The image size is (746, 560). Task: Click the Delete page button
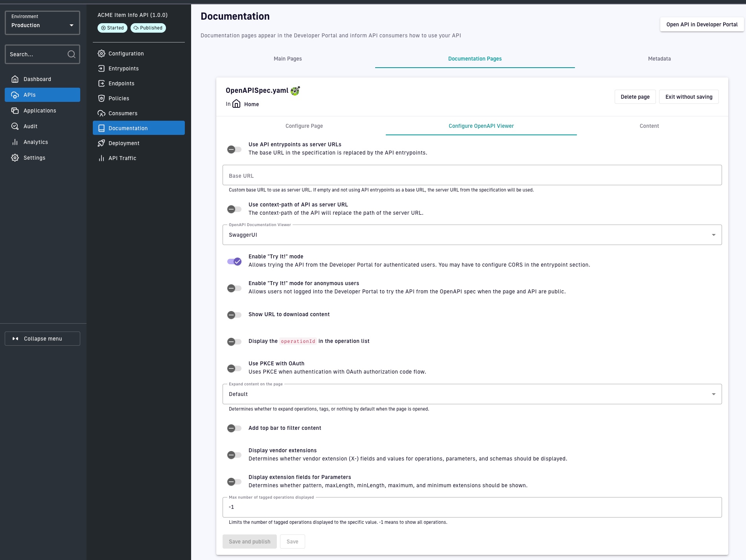pyautogui.click(x=635, y=97)
